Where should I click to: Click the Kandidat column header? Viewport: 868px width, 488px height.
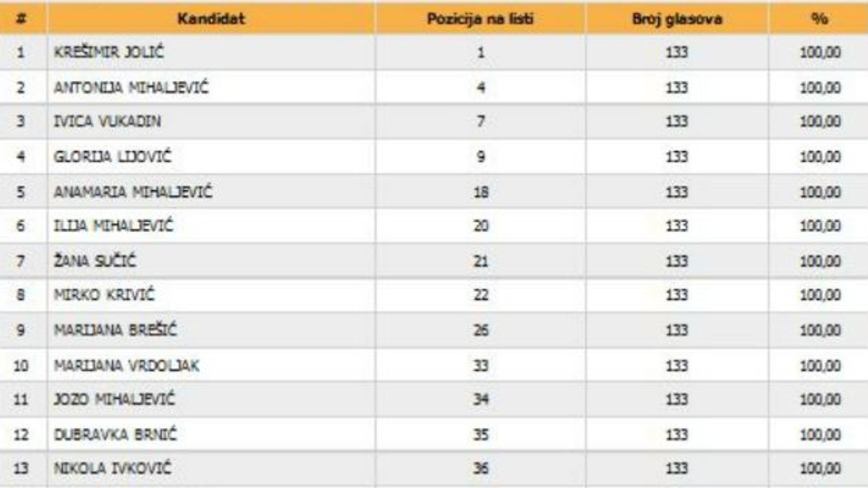point(210,20)
